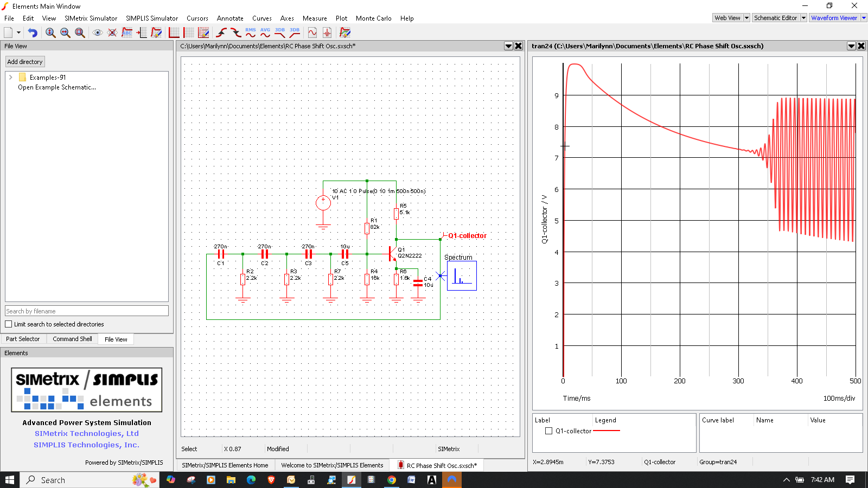The width and height of the screenshot is (868, 488).
Task: Click the Add directory button
Action: click(25, 62)
